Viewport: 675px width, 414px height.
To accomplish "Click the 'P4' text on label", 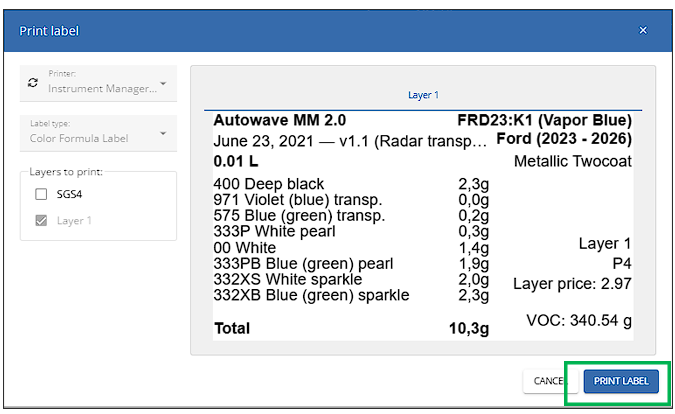I will click(x=622, y=264).
